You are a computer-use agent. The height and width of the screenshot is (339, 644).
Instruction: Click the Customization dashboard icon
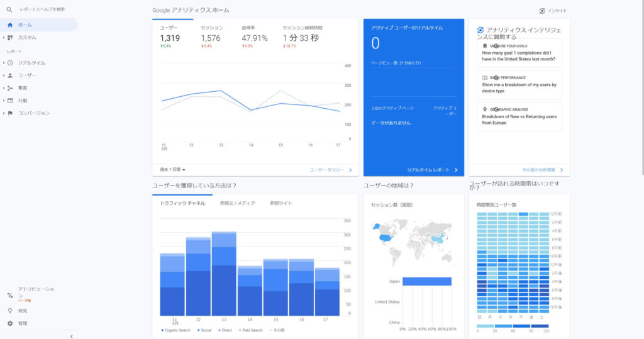click(x=10, y=37)
